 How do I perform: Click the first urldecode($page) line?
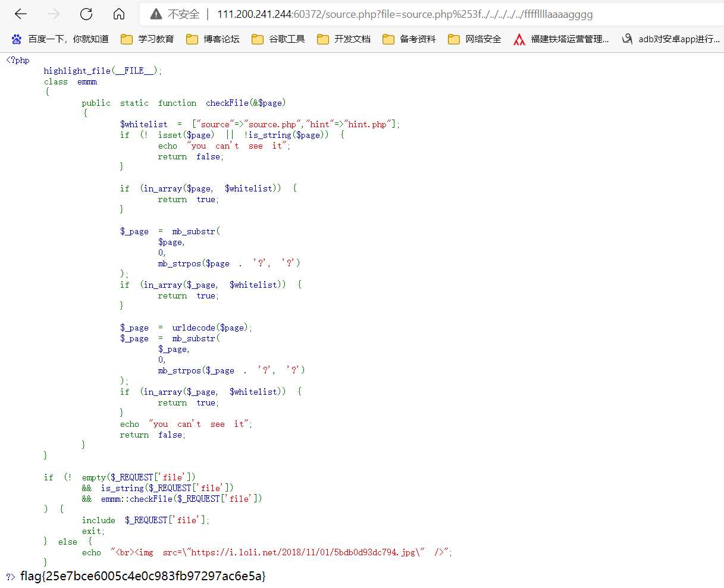[x=186, y=328]
